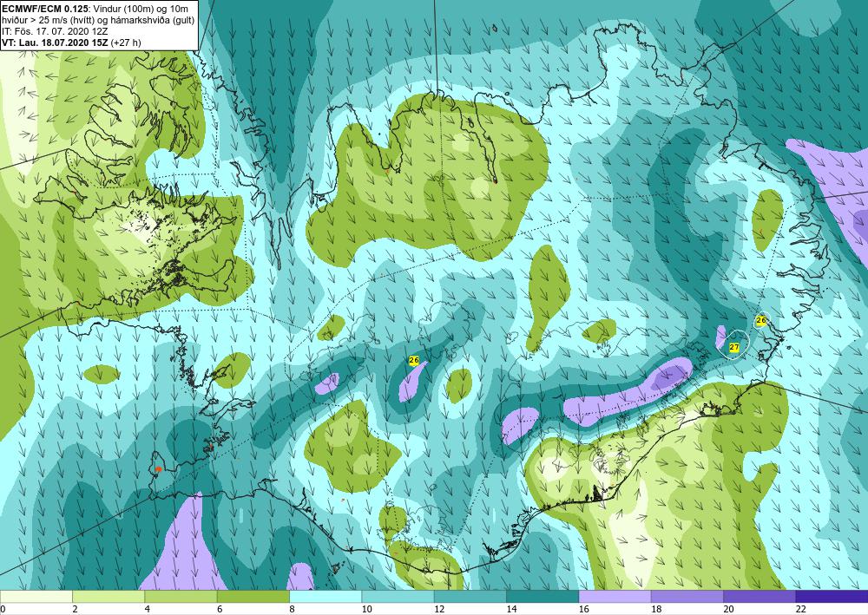868x615 pixels.
Task: Pick the 2–4 m/s light yellow-green legend swatch
Action: (x=108, y=597)
